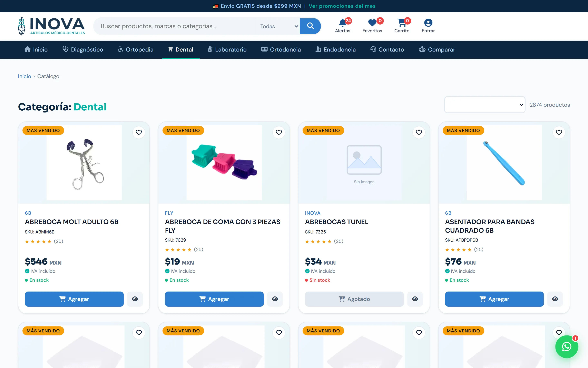Quick view ABREBOCA DE GOMA eye icon

click(275, 299)
